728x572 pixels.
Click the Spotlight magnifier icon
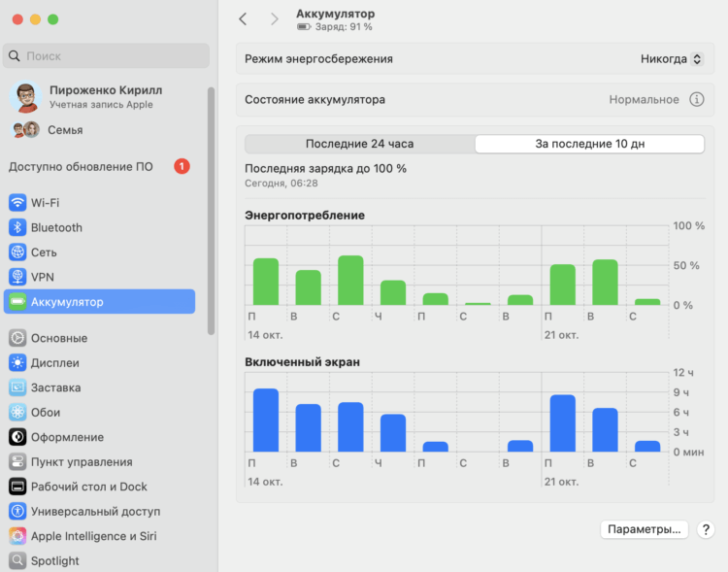coord(17,561)
